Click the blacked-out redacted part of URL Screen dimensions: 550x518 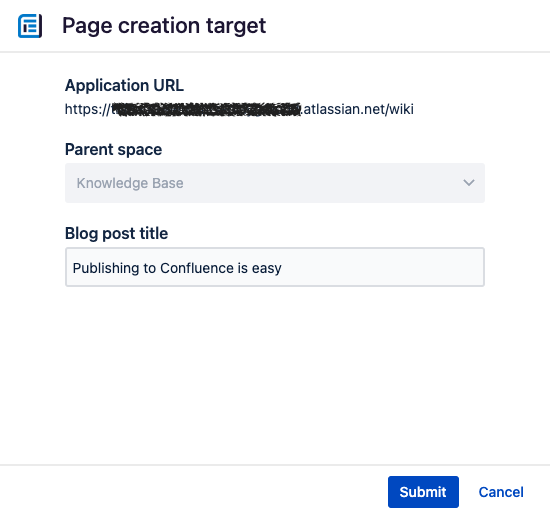point(207,109)
